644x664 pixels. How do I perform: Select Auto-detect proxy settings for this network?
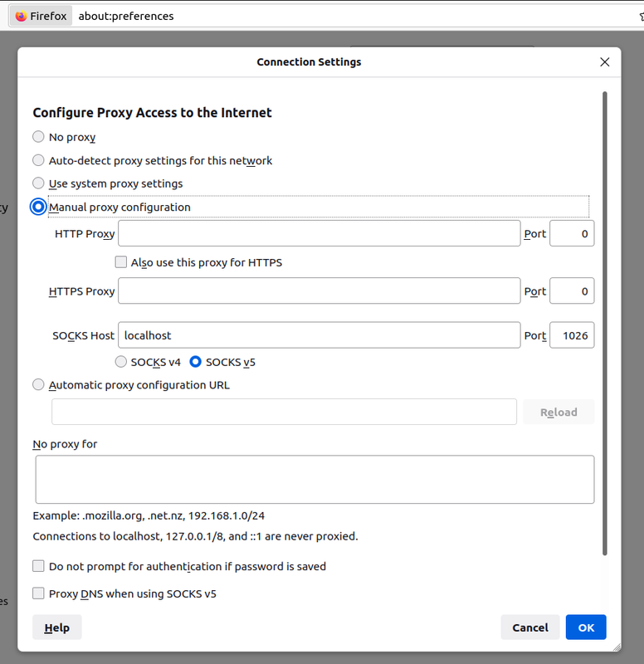click(x=38, y=160)
